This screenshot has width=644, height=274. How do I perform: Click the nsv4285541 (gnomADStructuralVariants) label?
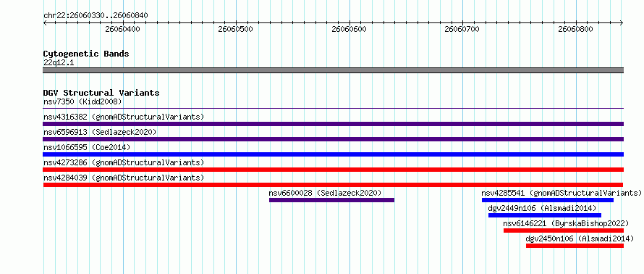[562, 193]
